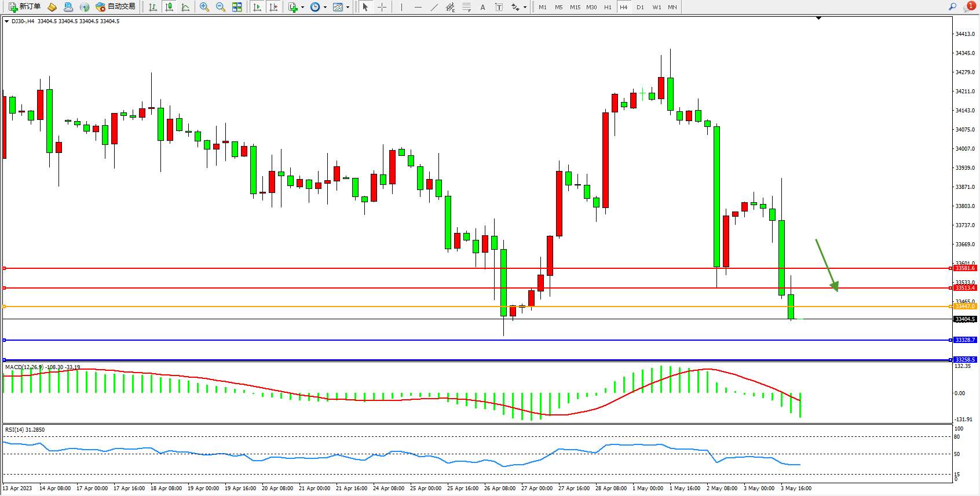The width and height of the screenshot is (980, 496).
Task: Zoom out the chart
Action: click(x=221, y=7)
